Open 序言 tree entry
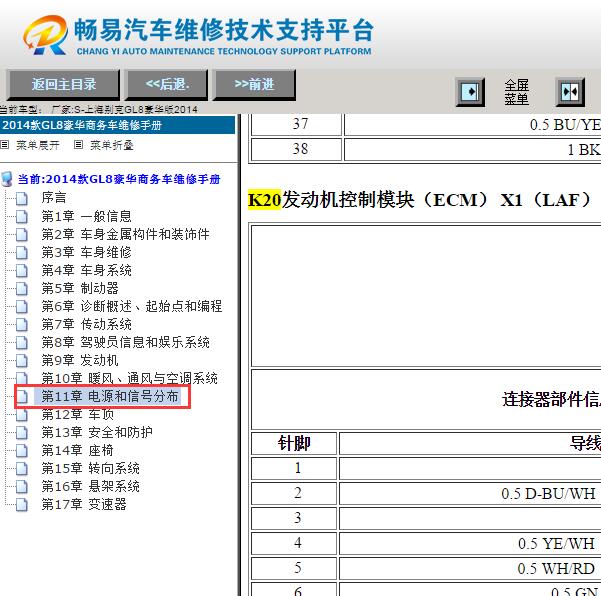Image resolution: width=601 pixels, height=596 pixels. pos(54,198)
